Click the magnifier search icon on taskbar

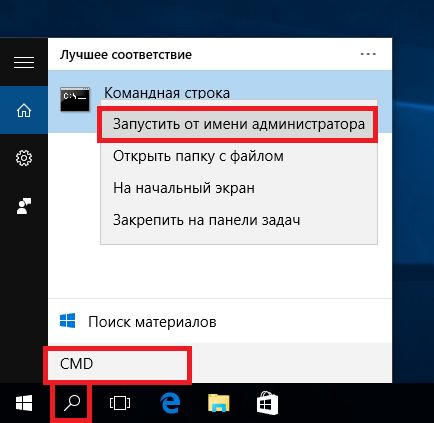tap(71, 403)
